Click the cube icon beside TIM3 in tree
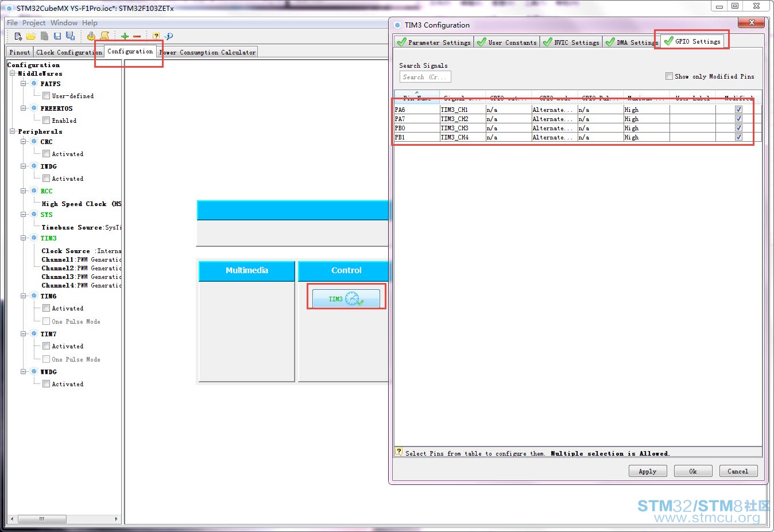Viewport: 774px width, 532px height. [34, 238]
